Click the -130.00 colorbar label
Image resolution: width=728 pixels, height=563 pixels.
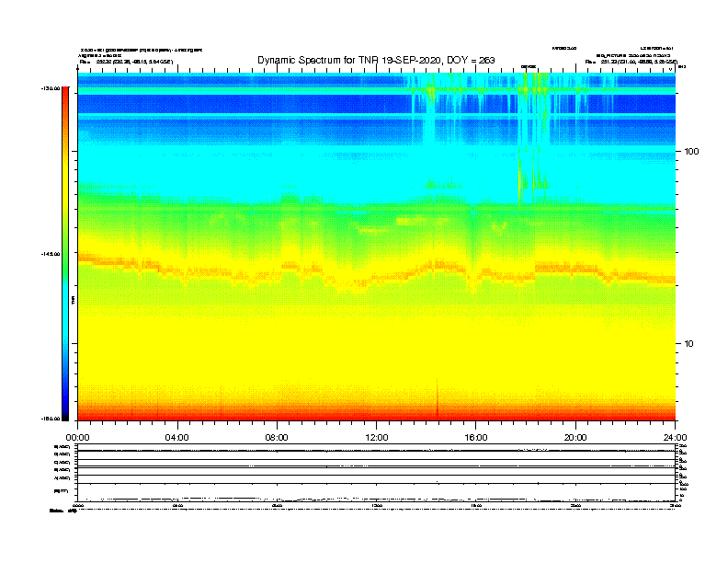click(x=50, y=88)
